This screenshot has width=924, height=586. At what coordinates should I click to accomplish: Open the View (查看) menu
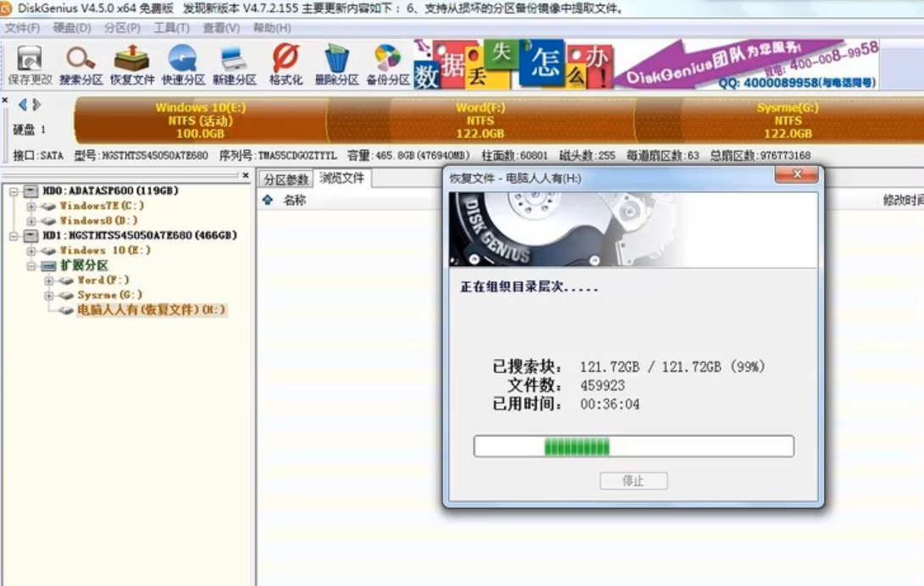click(221, 28)
